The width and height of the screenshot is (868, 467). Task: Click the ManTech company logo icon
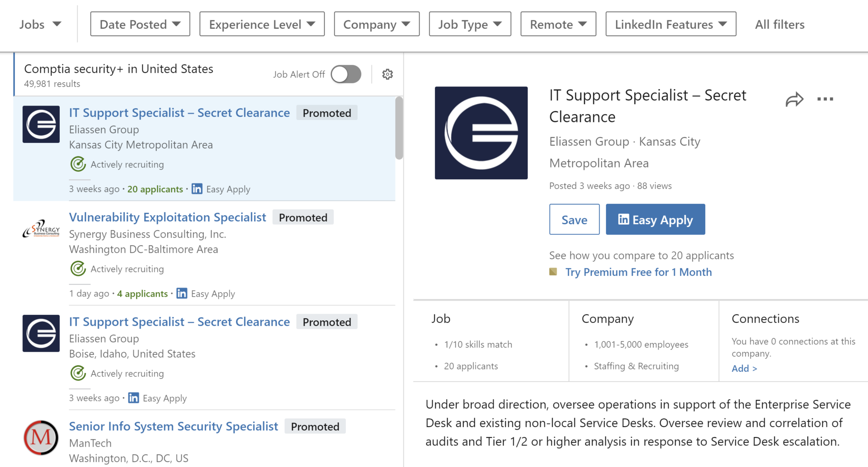coord(41,438)
